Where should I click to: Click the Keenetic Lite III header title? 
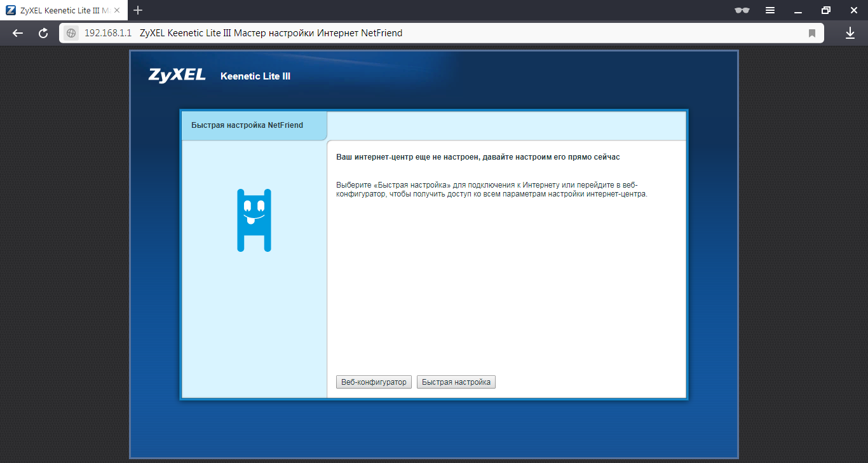255,76
